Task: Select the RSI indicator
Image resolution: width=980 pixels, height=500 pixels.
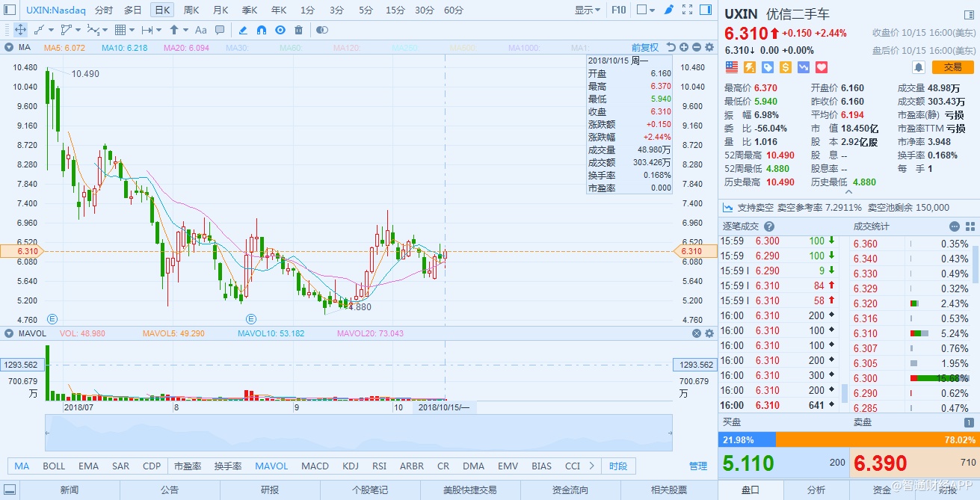Action: 379,466
